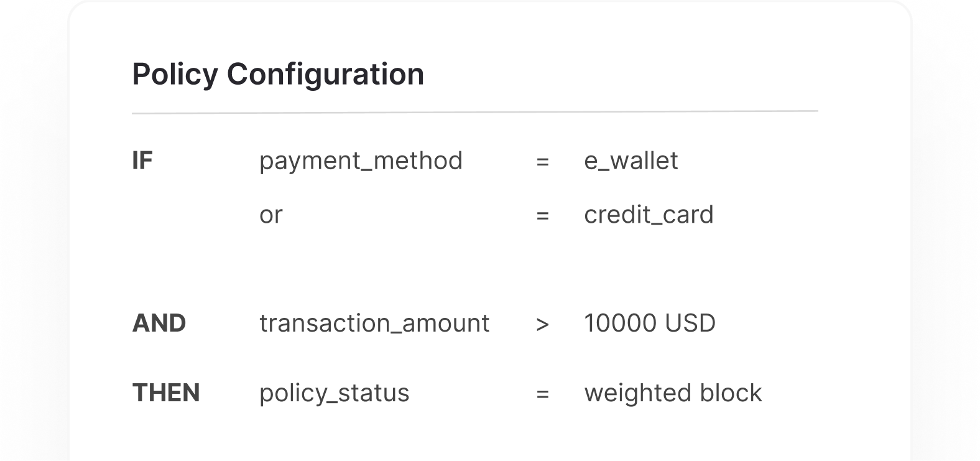Click the word 'block' in policy status value
This screenshot has height=461, width=980.
(730, 393)
